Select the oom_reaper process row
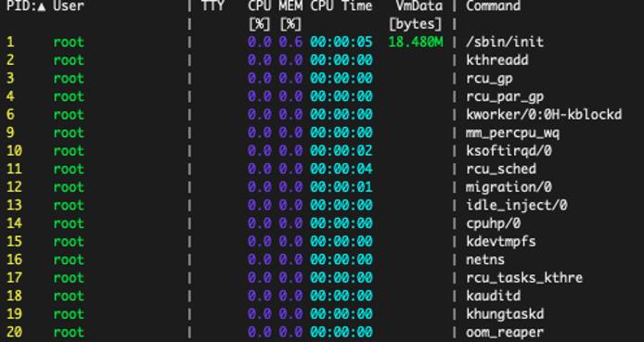 (322, 332)
